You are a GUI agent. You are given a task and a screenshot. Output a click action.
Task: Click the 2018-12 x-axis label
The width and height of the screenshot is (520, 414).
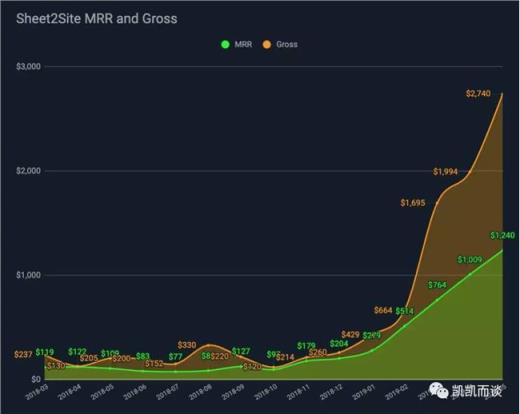pos(331,392)
